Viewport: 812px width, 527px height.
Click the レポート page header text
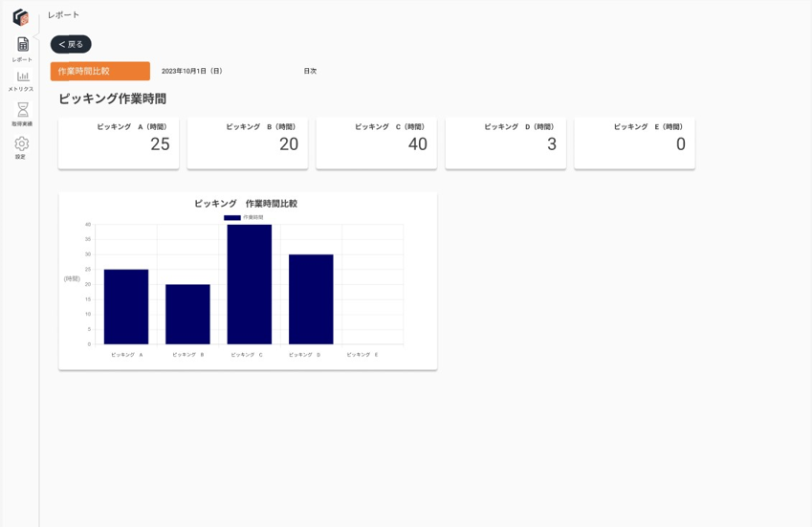point(63,15)
